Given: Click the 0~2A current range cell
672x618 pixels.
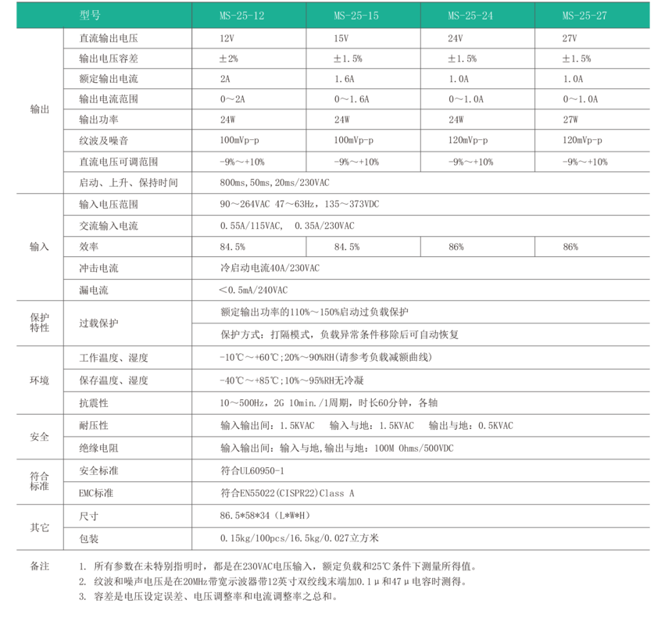Looking at the screenshot, I should [232, 99].
